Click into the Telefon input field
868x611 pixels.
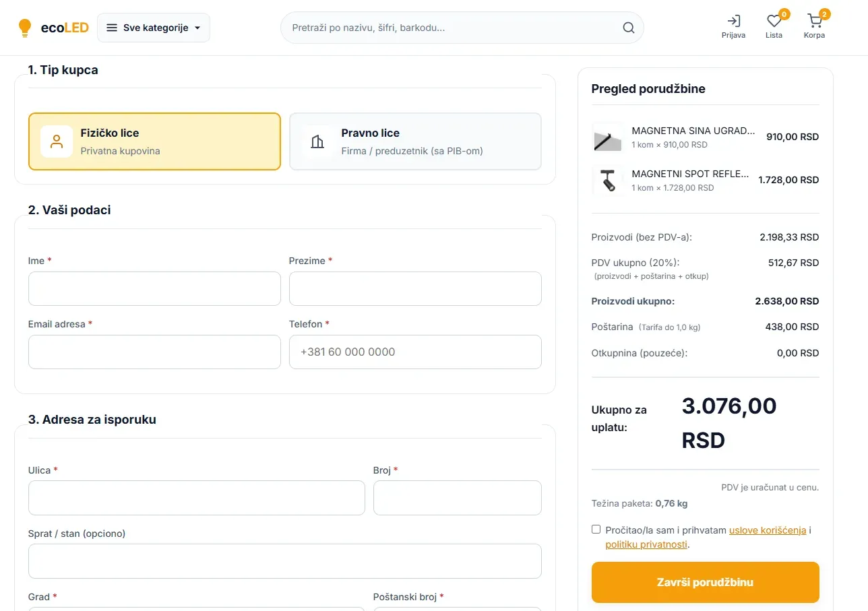coord(415,352)
